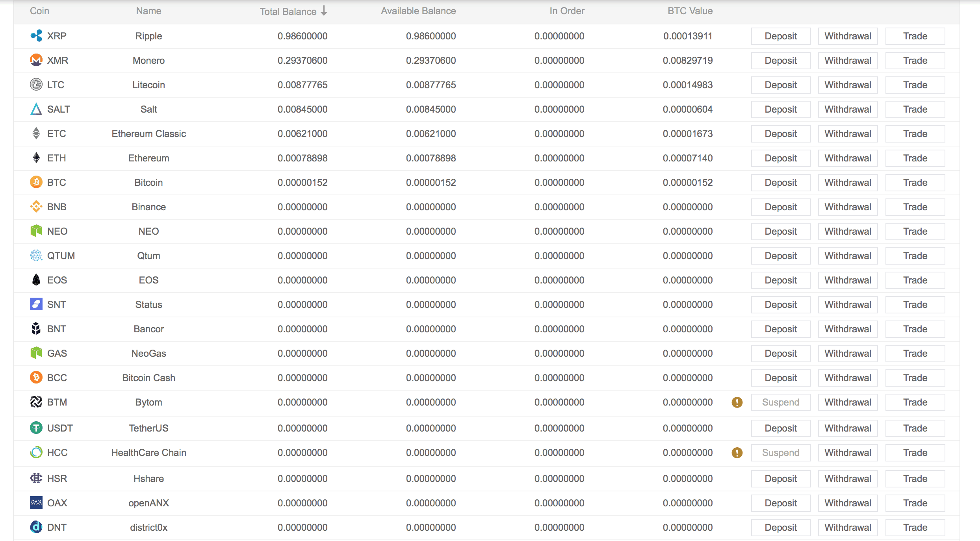Open Deposit for XRP Ripple
The height and width of the screenshot is (541, 980).
coord(781,36)
